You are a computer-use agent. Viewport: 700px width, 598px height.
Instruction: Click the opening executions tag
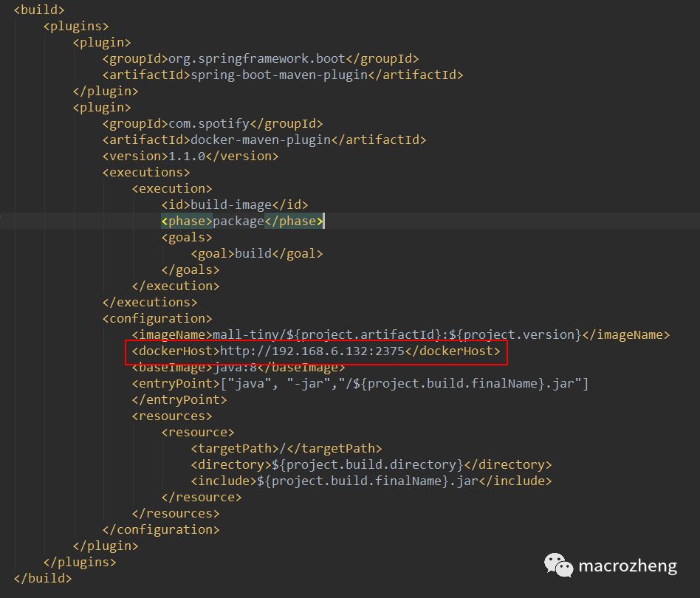(146, 172)
